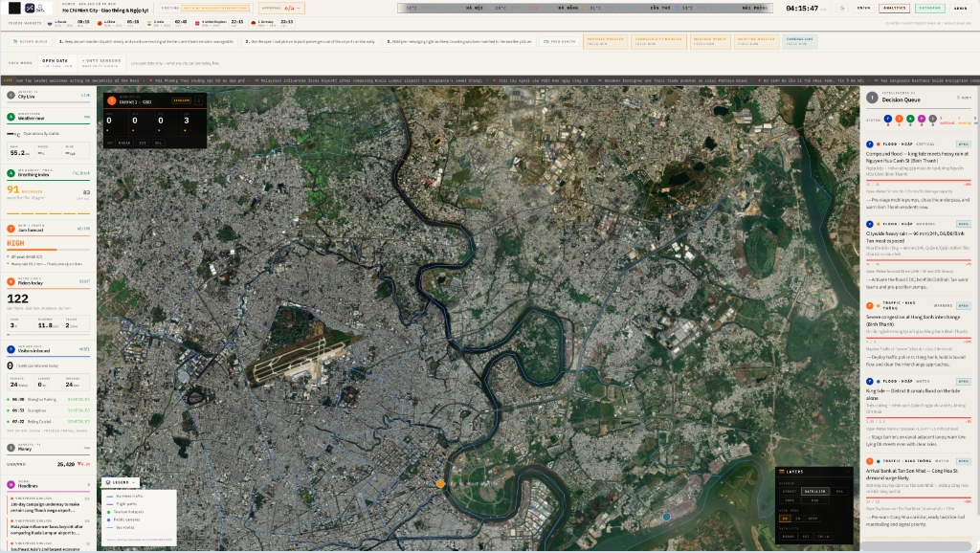Switch to the Databank tab
This screenshot has height=553, width=980.
pos(930,8)
